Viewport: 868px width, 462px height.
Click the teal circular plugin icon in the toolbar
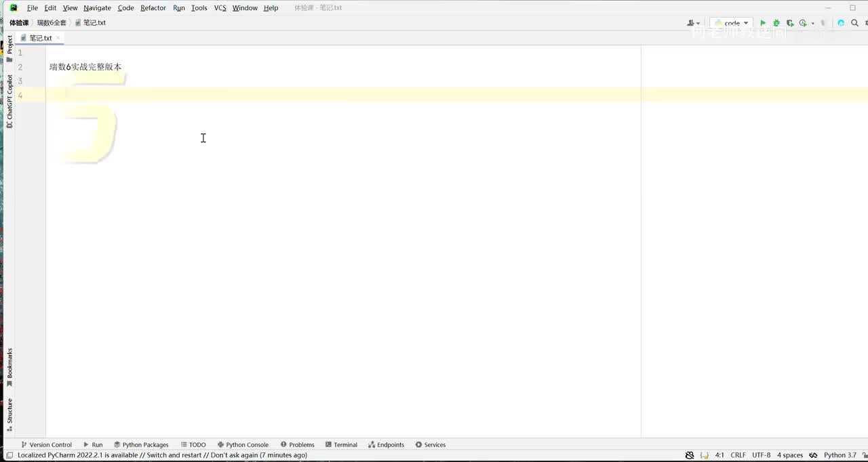[x=841, y=23]
